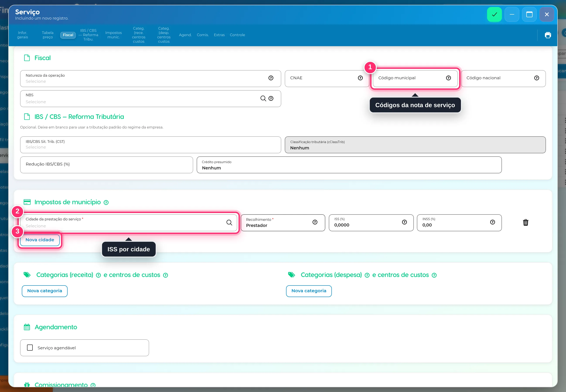Select the Controle tab
This screenshot has height=392, width=566.
pyautogui.click(x=237, y=35)
